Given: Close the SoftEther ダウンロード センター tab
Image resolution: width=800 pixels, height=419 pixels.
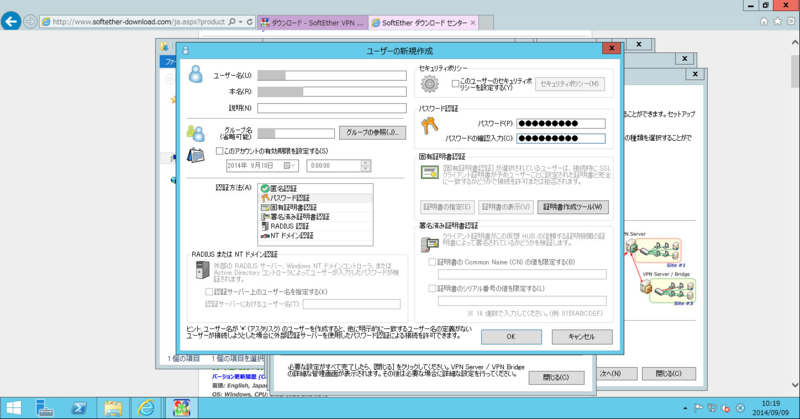Looking at the screenshot, I should pyautogui.click(x=473, y=22).
